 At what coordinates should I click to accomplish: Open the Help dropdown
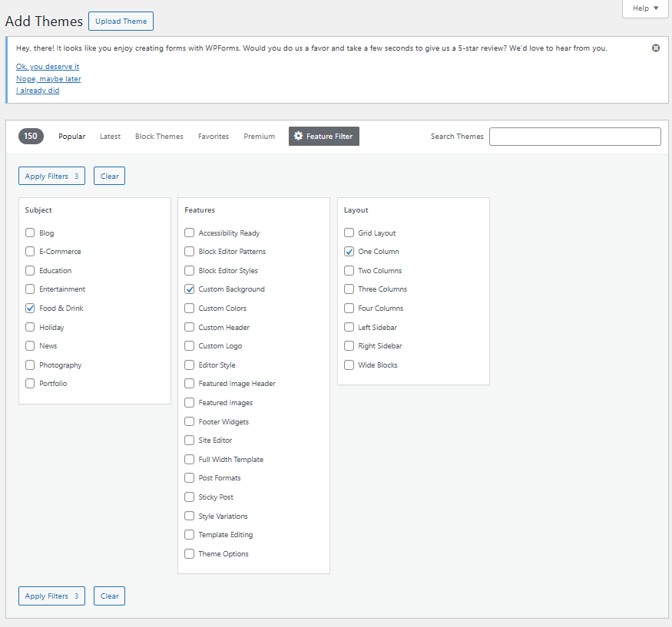644,8
